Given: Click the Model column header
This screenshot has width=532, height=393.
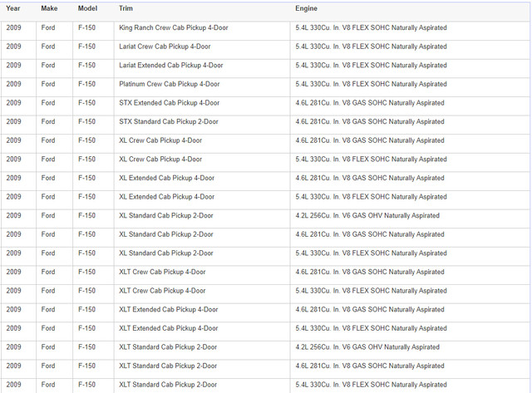Looking at the screenshot, I should (87, 8).
